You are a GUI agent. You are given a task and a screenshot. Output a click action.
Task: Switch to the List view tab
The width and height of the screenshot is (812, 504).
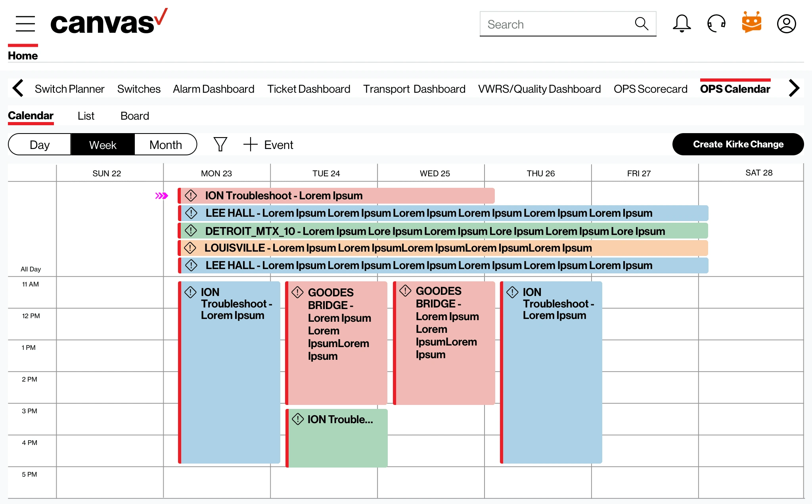pyautogui.click(x=85, y=116)
